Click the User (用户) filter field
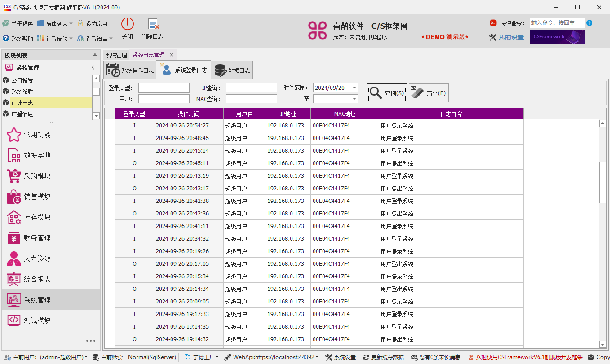Image resolution: width=610 pixels, height=364 pixels. click(x=164, y=99)
